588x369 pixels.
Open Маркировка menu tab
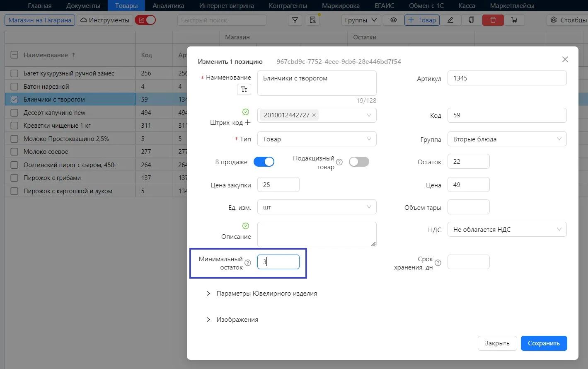pyautogui.click(x=341, y=5)
